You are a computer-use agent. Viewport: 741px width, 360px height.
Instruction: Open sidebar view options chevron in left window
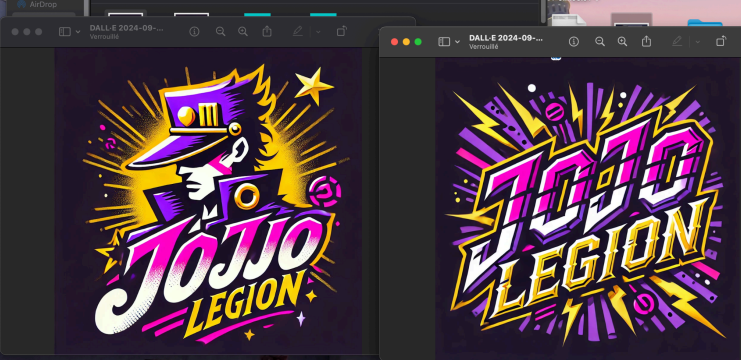pyautogui.click(x=78, y=32)
